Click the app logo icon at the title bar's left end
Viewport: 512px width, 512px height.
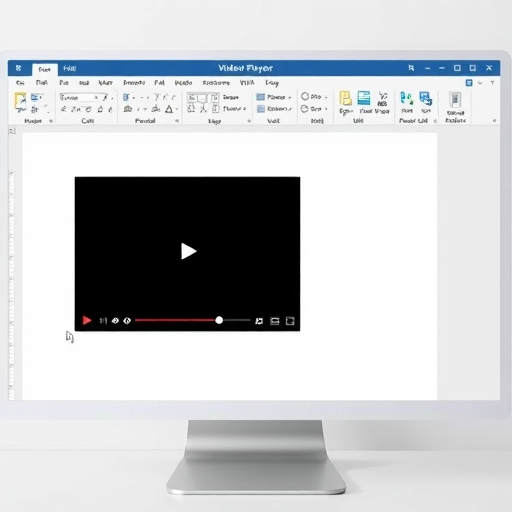click(x=19, y=68)
